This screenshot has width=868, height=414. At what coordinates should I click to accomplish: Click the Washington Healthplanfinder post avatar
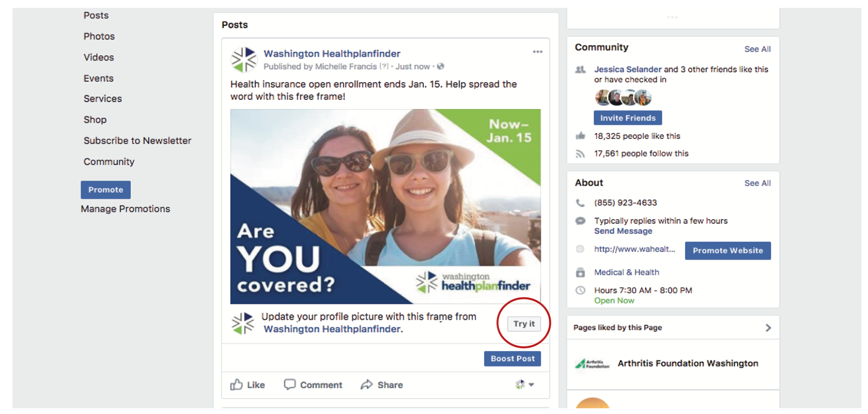coord(244,59)
